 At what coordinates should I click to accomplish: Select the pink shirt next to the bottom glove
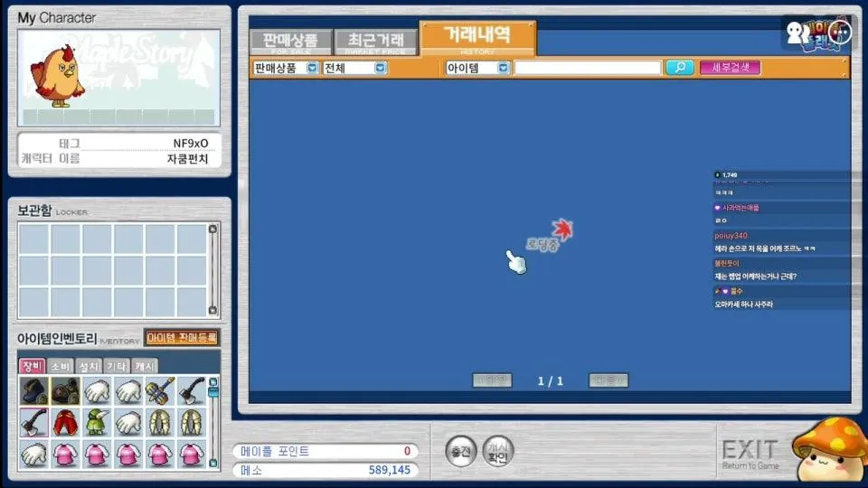click(65, 455)
